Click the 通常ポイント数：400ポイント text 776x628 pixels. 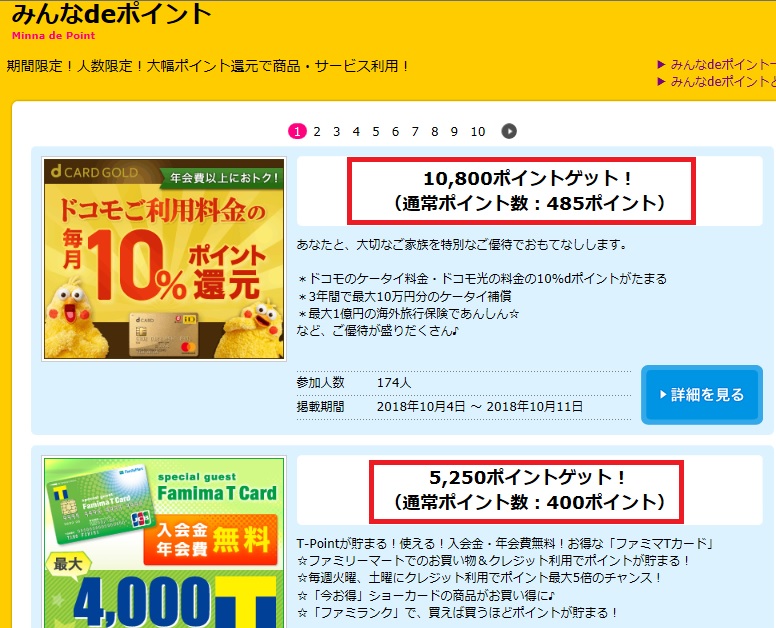[x=529, y=502]
